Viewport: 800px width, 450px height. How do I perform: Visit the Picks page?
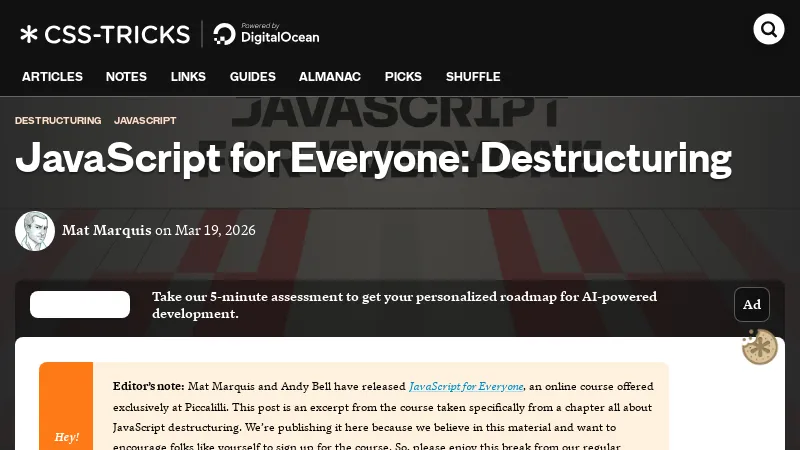click(403, 77)
